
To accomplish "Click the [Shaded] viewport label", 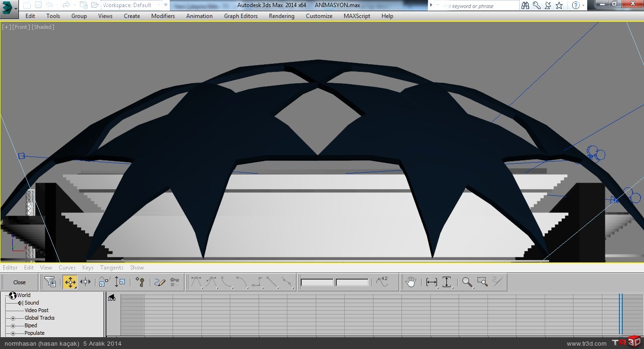I will coord(43,27).
